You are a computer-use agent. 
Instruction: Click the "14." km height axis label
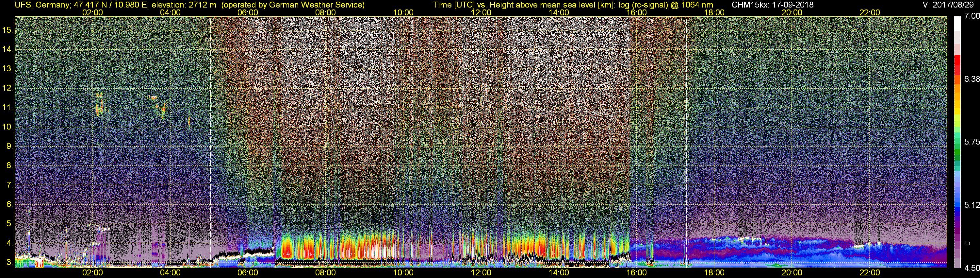8,49
